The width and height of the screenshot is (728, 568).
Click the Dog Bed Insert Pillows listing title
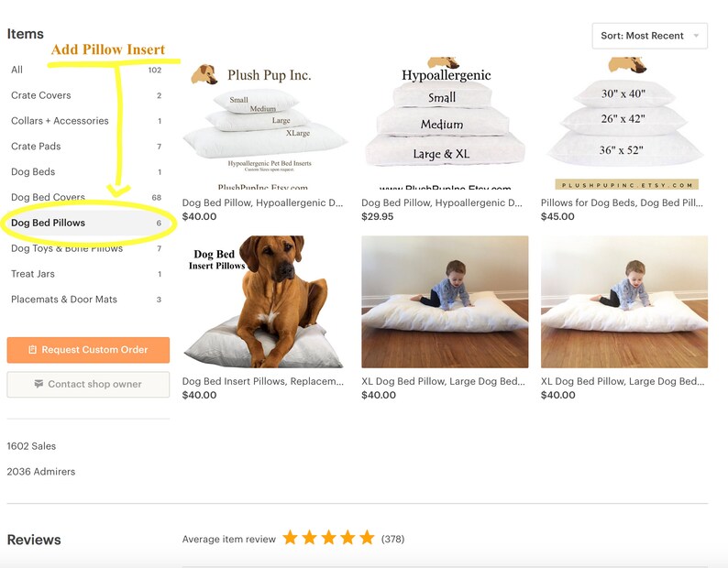[x=263, y=381]
